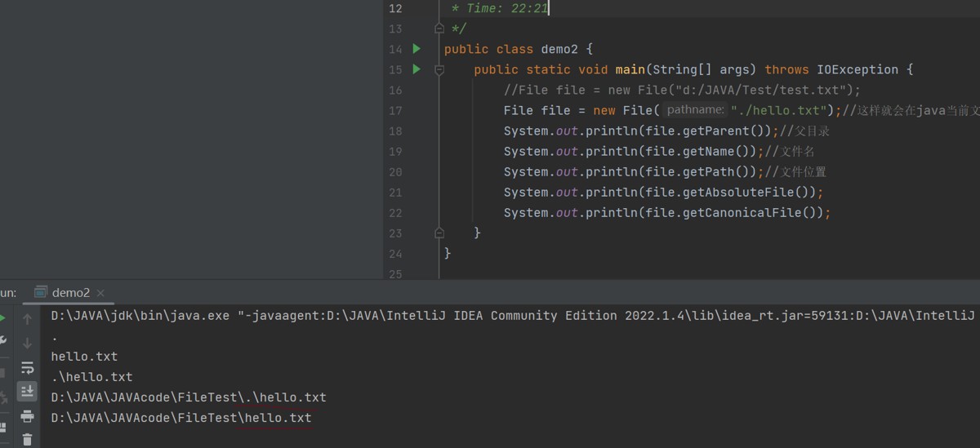
Task: Run main method from gutter icon on line 15
Action: [x=416, y=69]
